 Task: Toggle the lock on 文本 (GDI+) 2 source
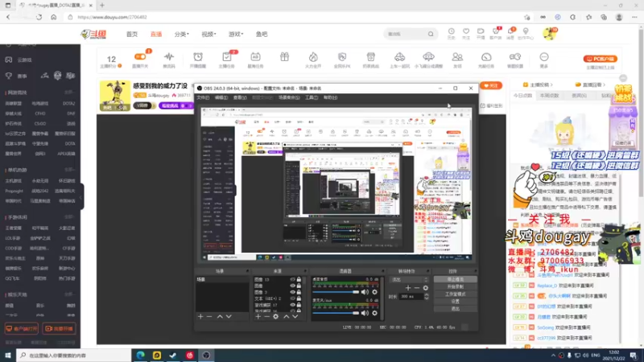[299, 298]
